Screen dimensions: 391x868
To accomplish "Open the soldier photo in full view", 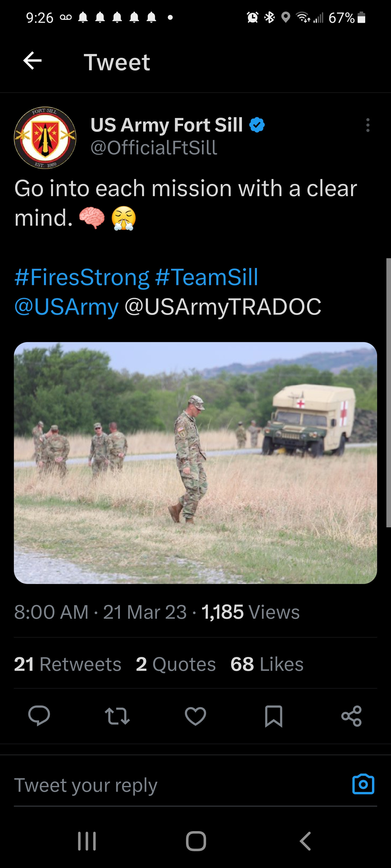I will pos(195,463).
